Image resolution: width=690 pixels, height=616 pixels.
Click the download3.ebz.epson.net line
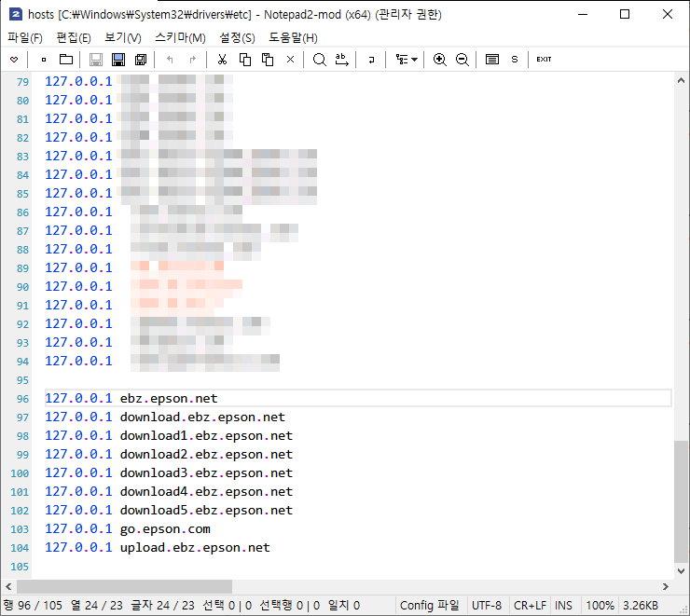(x=169, y=473)
